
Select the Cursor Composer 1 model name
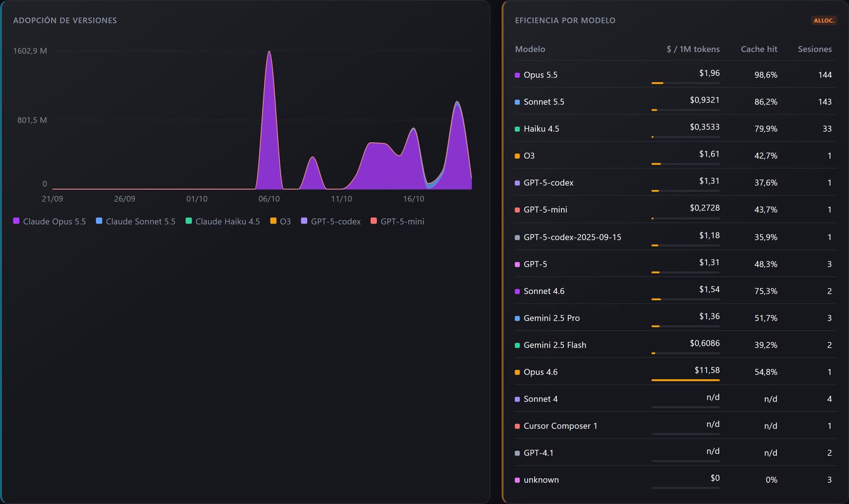560,426
